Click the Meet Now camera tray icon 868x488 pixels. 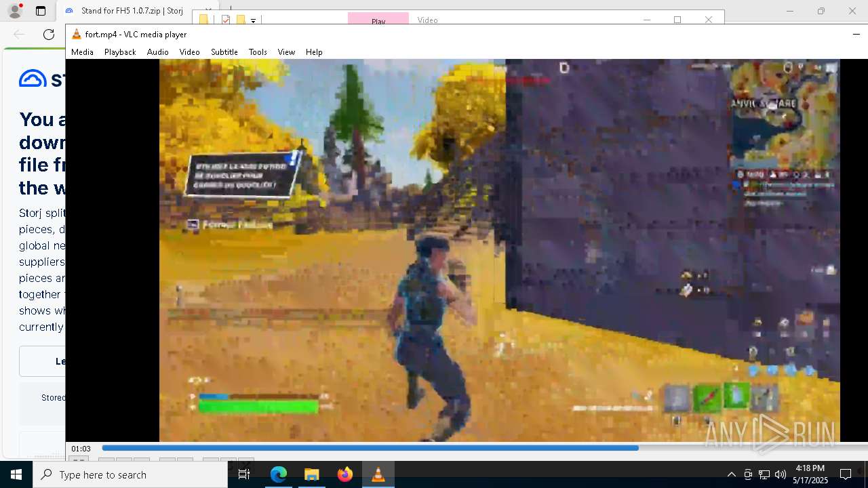tap(747, 474)
